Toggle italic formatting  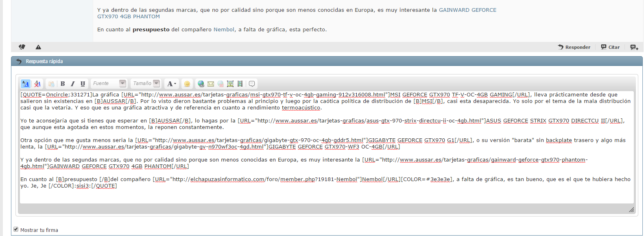pos(73,84)
